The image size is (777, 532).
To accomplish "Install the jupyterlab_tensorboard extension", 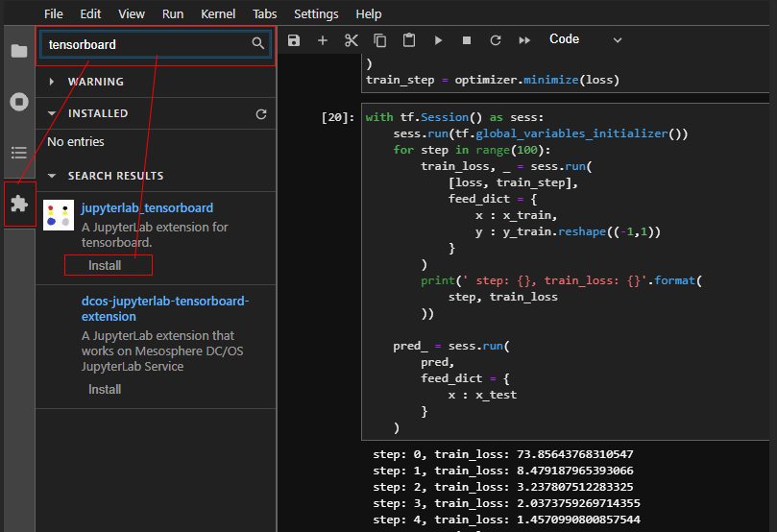I will [x=105, y=265].
